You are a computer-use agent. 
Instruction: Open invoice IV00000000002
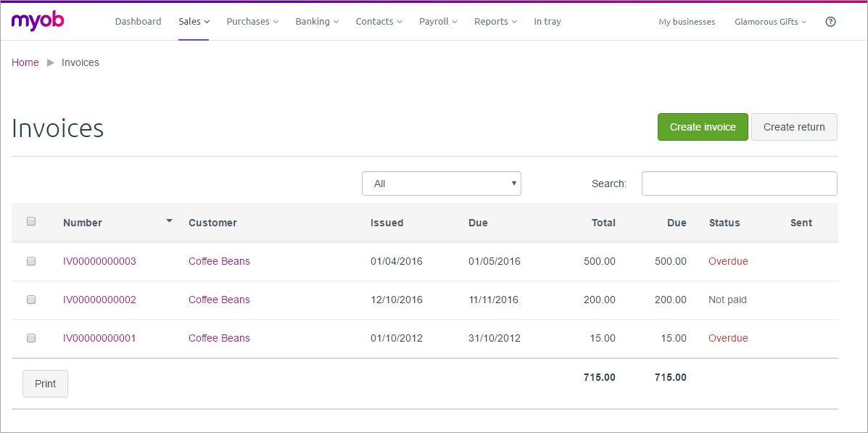click(99, 300)
